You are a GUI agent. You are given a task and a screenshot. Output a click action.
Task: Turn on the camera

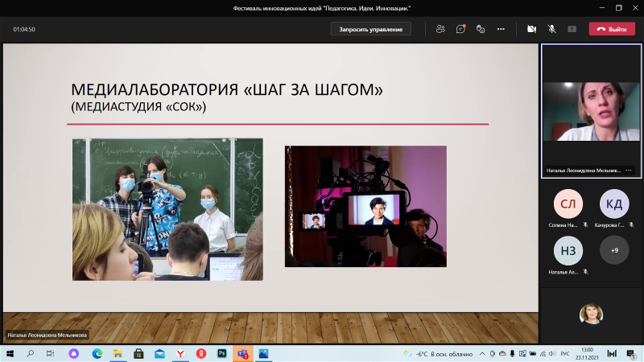point(531,29)
